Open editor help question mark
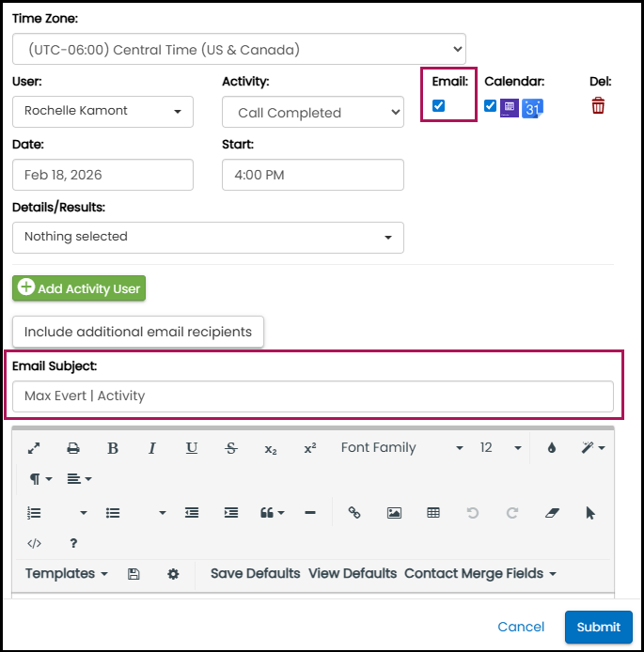The height and width of the screenshot is (652, 644). click(x=73, y=543)
